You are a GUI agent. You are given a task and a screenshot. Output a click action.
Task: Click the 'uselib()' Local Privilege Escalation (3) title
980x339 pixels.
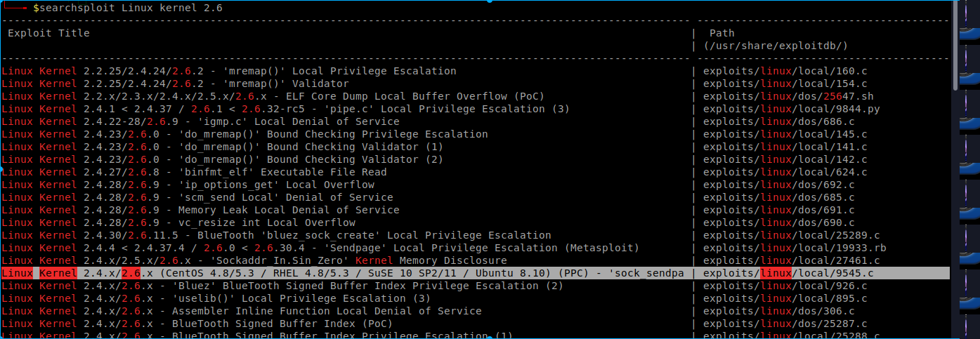tap(216, 298)
